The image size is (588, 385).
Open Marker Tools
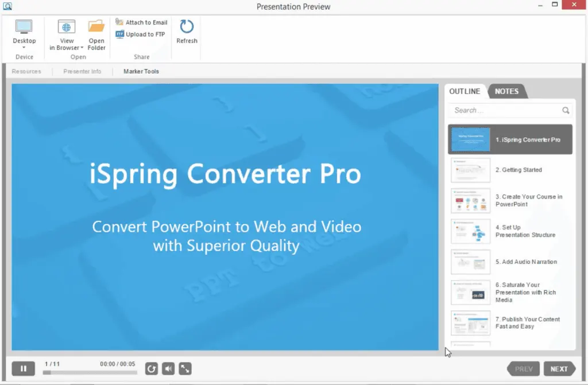pyautogui.click(x=141, y=71)
